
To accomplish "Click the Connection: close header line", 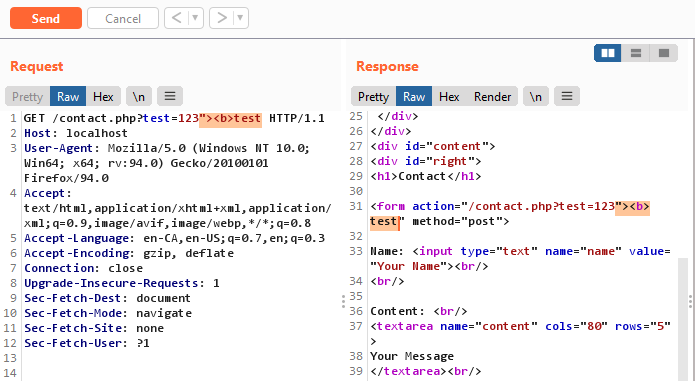I will (83, 268).
